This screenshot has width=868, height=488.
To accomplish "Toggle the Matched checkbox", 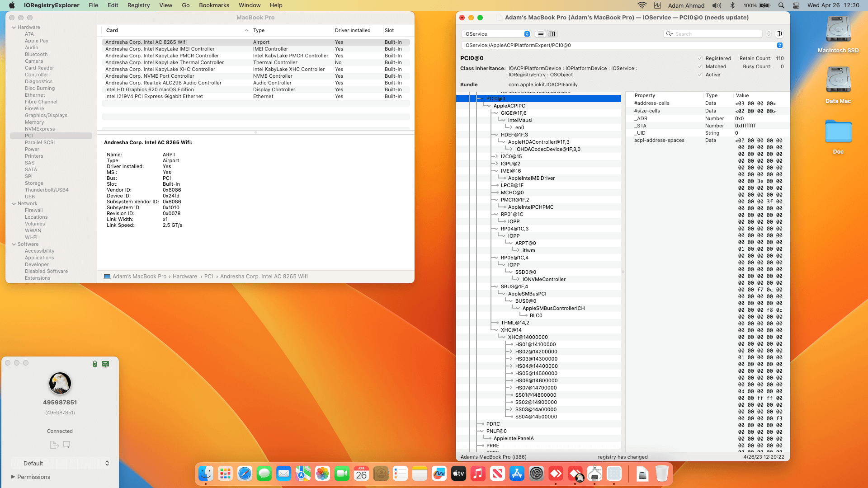I will click(x=700, y=66).
